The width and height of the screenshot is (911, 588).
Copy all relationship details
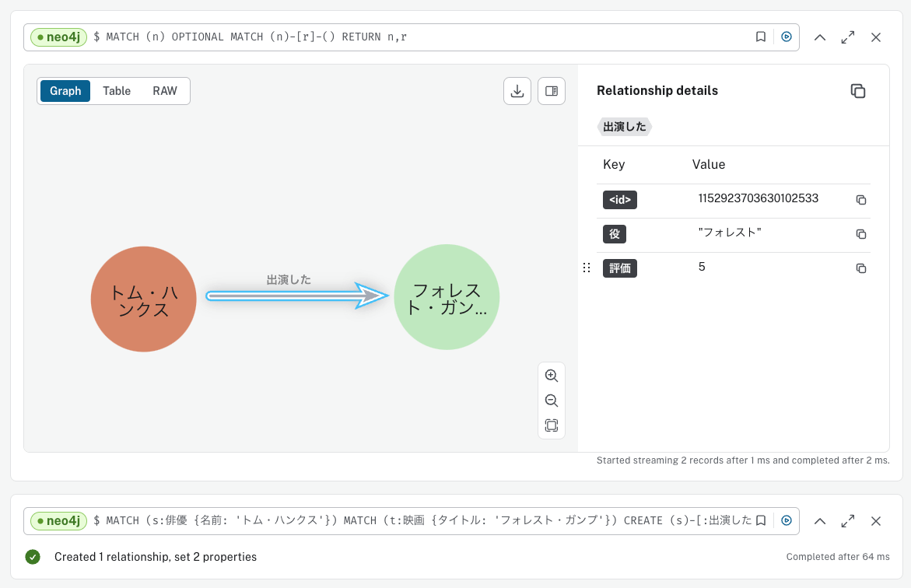[858, 91]
